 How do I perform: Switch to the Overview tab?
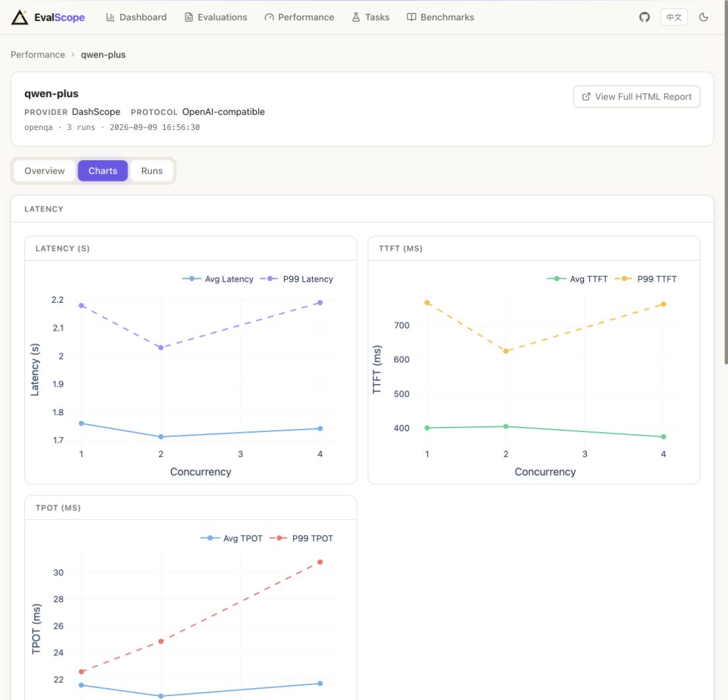(45, 171)
